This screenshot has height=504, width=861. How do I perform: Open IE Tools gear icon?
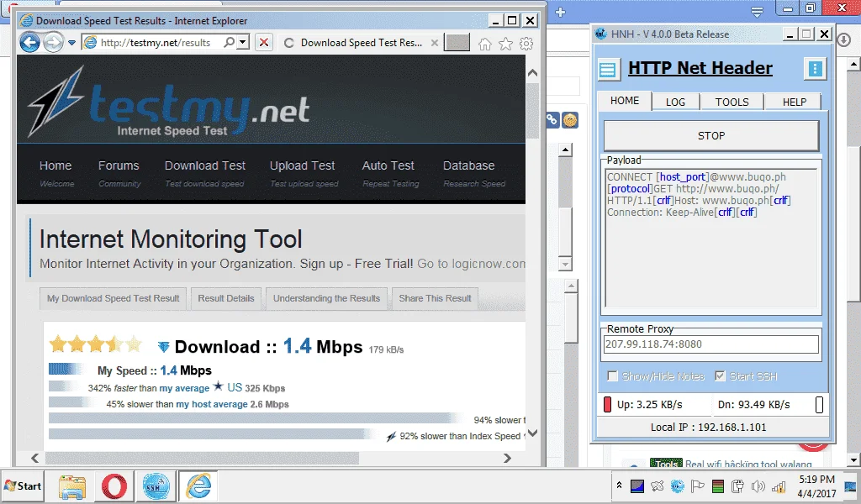[x=526, y=44]
